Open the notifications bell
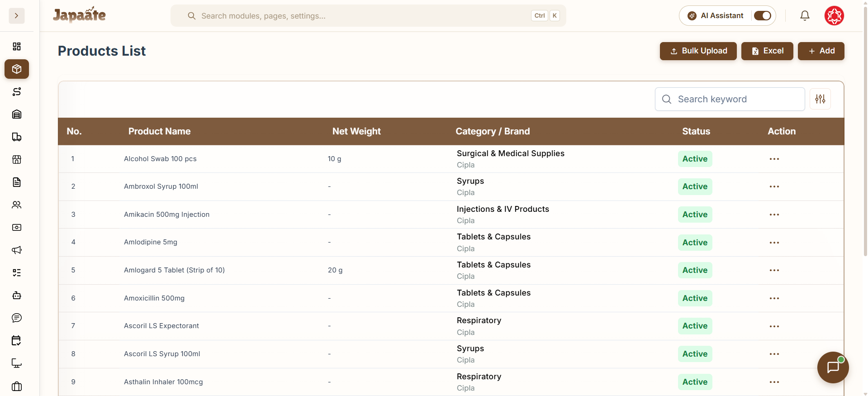Screen dimensions: 868x396 tap(805, 16)
